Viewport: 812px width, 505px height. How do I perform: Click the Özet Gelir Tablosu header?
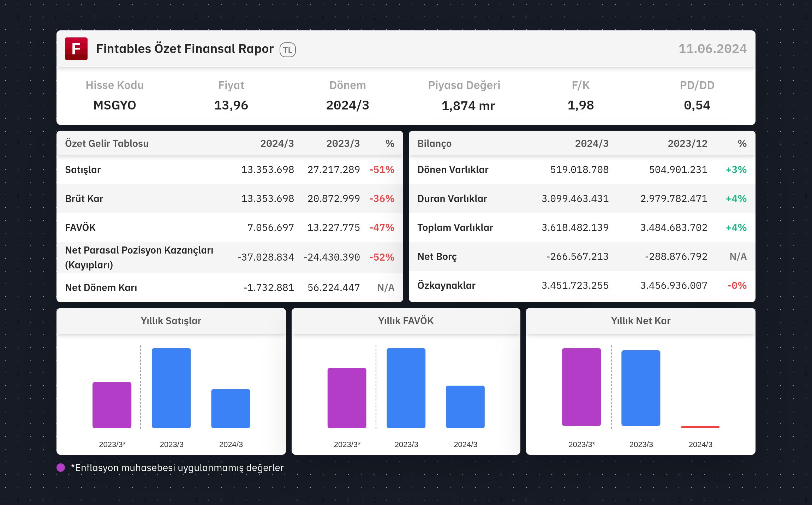[x=107, y=144]
